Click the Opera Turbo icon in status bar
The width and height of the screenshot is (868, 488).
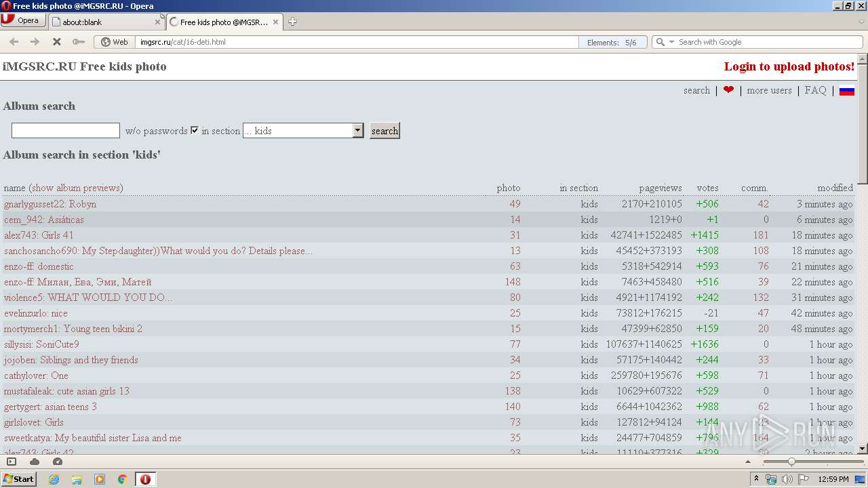click(x=58, y=462)
